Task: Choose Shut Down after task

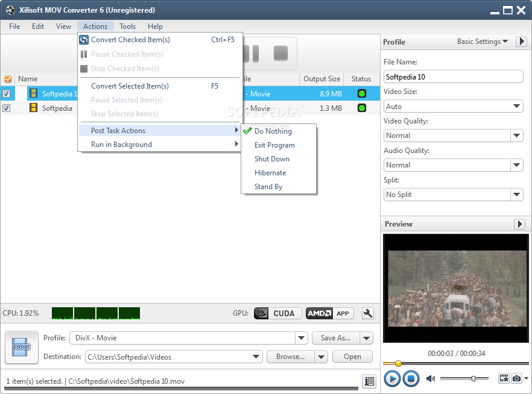Action: coord(279,159)
